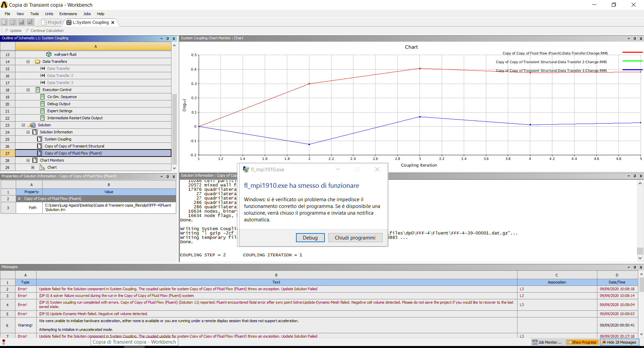Open the View menu
644x348 pixels.
20,14
